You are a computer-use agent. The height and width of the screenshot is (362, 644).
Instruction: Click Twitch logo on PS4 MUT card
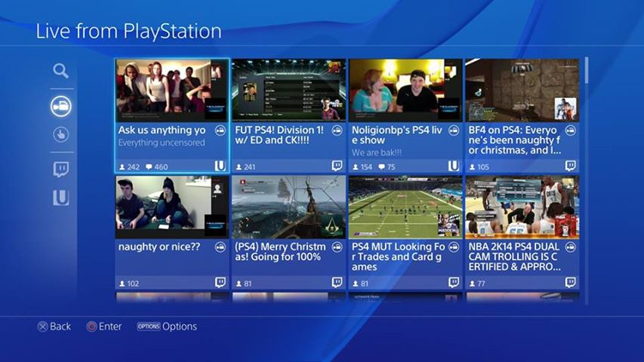[x=454, y=282]
